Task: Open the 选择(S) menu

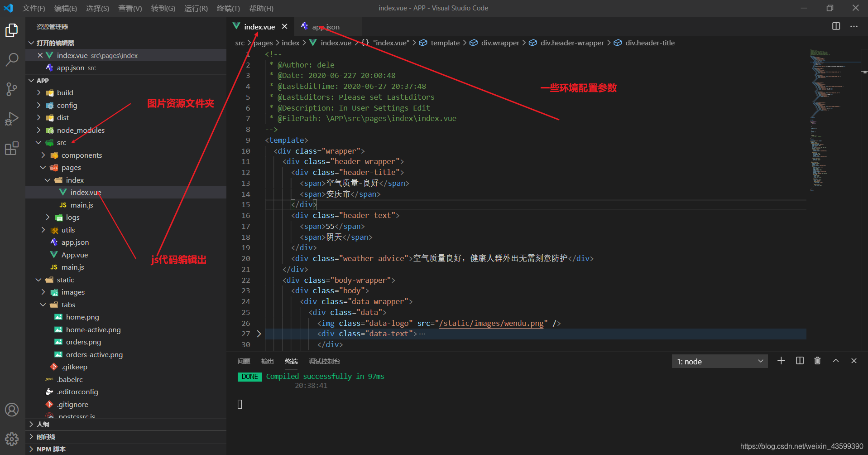Action: click(x=97, y=8)
